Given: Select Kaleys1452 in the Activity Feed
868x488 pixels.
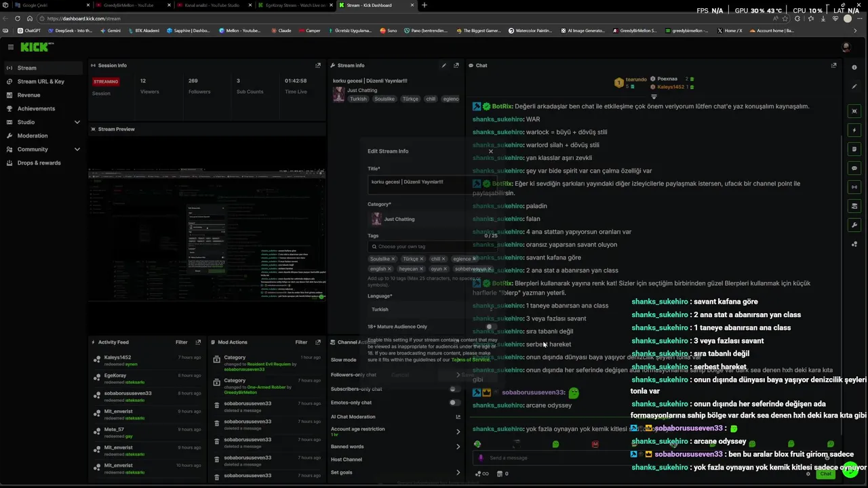Looking at the screenshot, I should 117,357.
